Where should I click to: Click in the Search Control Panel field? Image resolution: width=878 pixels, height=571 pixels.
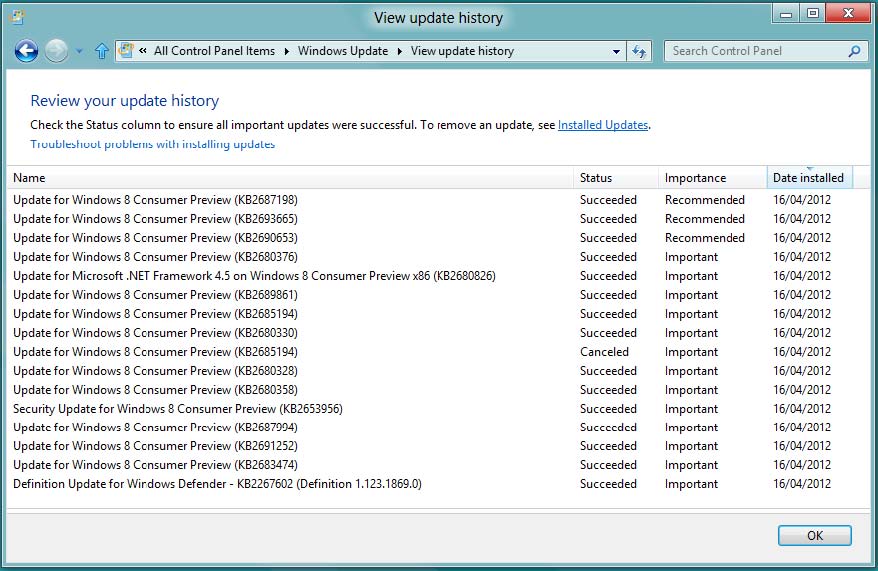755,51
